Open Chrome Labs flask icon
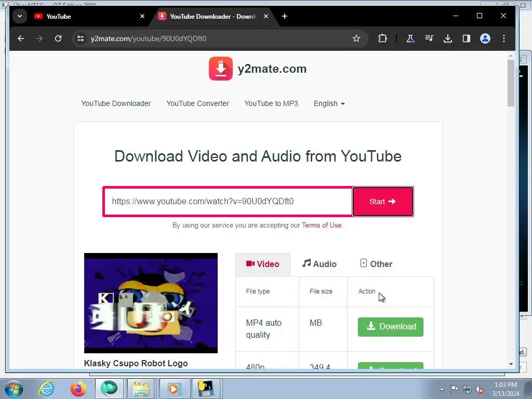This screenshot has height=399, width=532. [x=410, y=38]
